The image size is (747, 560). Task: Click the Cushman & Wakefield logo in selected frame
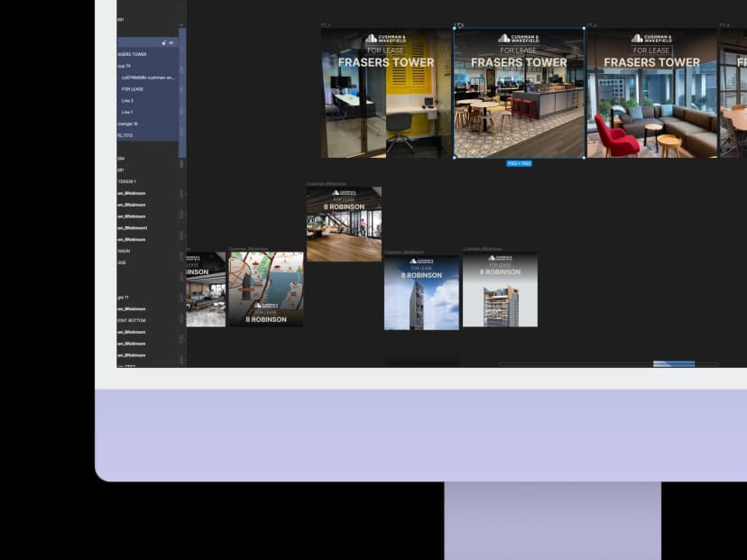519,39
